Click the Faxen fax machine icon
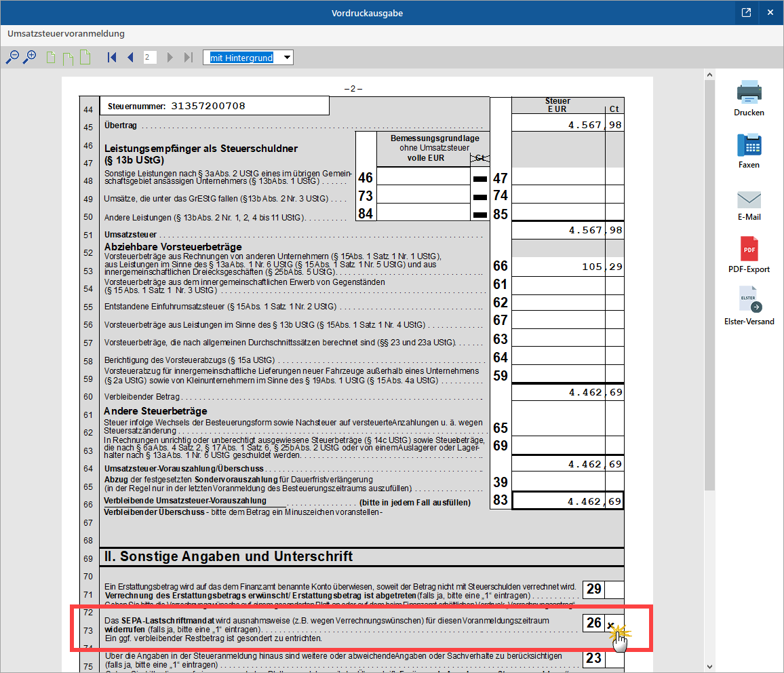 (749, 145)
